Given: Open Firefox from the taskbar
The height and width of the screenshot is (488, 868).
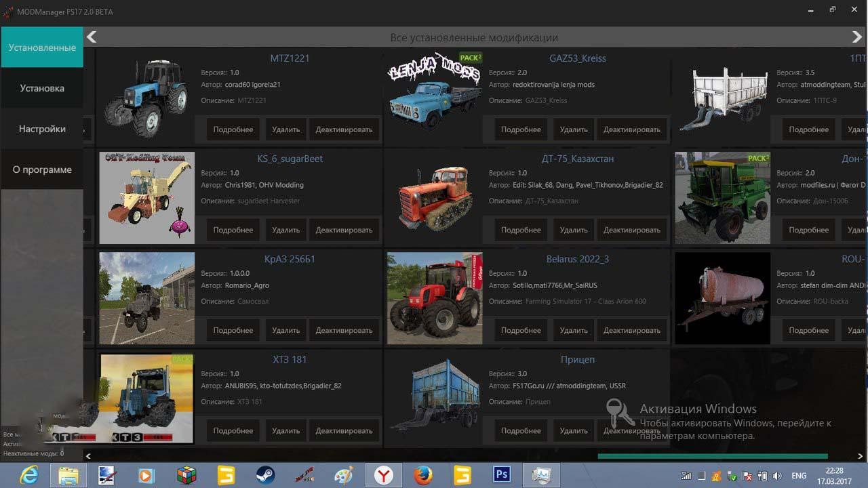Looking at the screenshot, I should pyautogui.click(x=423, y=475).
